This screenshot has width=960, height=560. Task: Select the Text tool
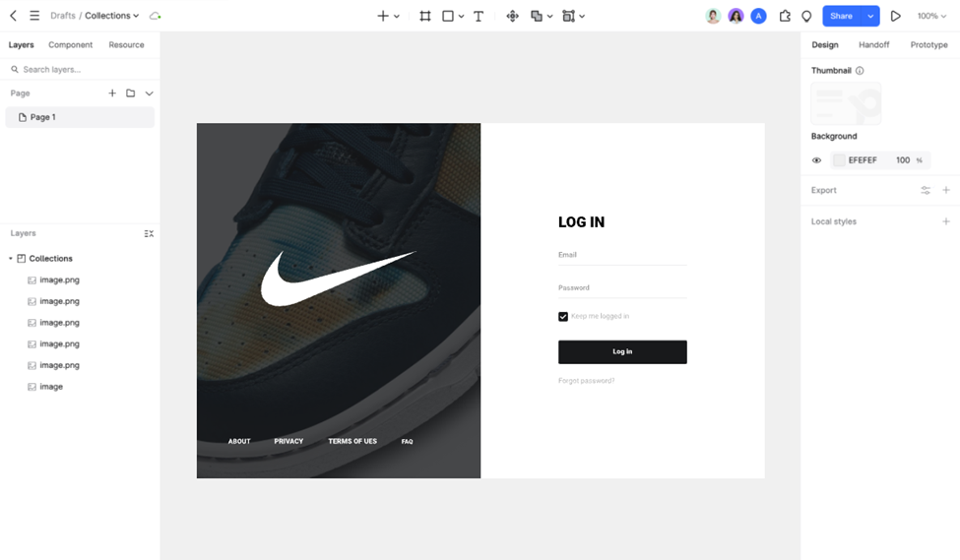[479, 16]
